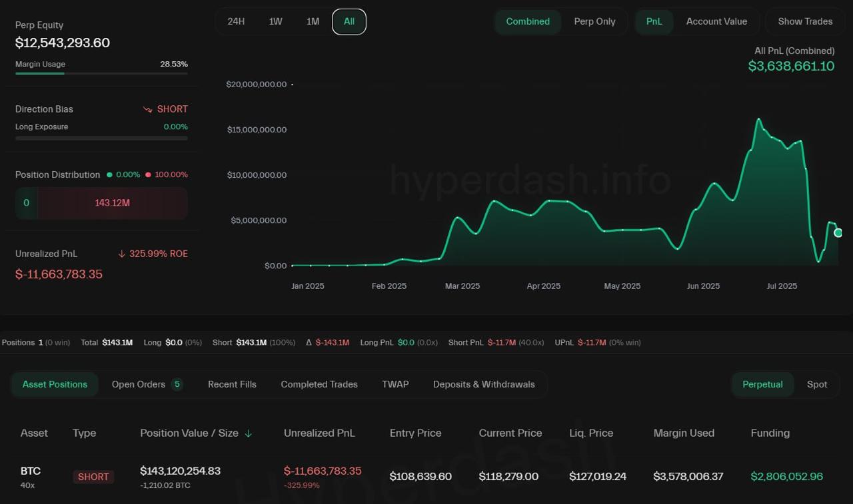Click the current price $118,279.00
This screenshot has width=853, height=504.
[x=508, y=477]
